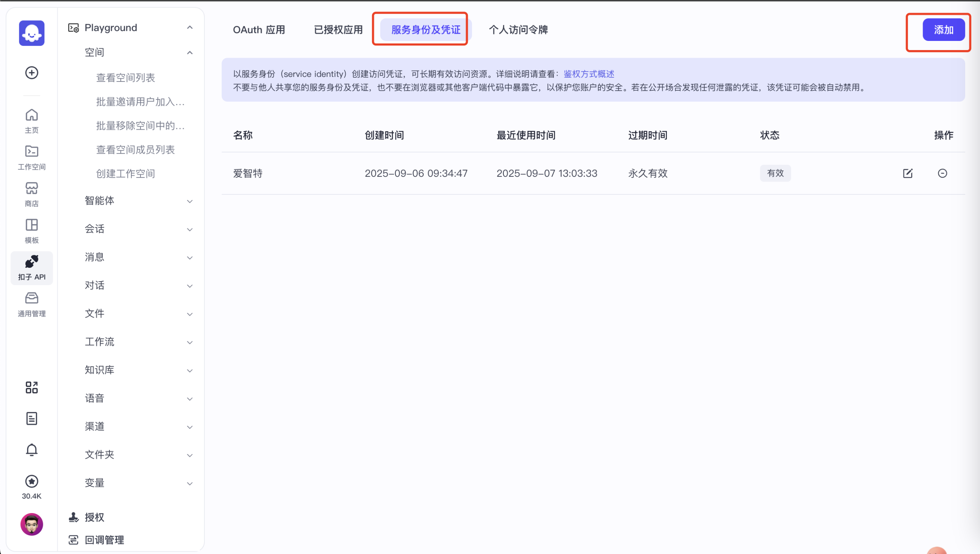980x554 pixels.
Task: Open the 鉴权方式概述 link
Action: (x=588, y=74)
